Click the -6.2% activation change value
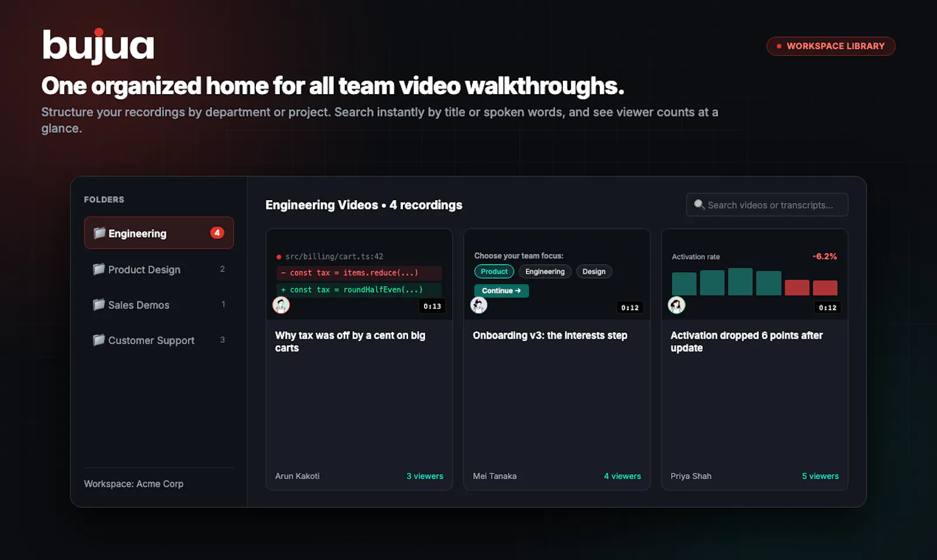Viewport: 937px width, 560px height. click(825, 256)
